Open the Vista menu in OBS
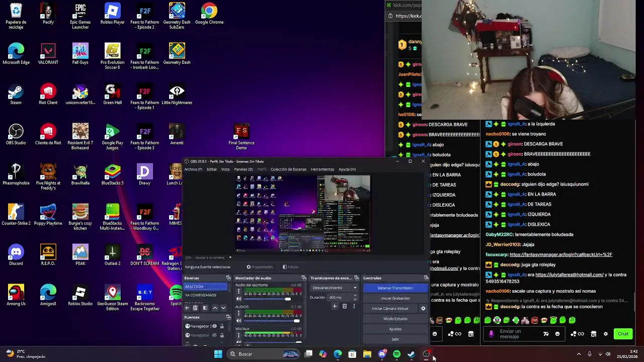This screenshot has width=644, height=362. pyautogui.click(x=225, y=169)
